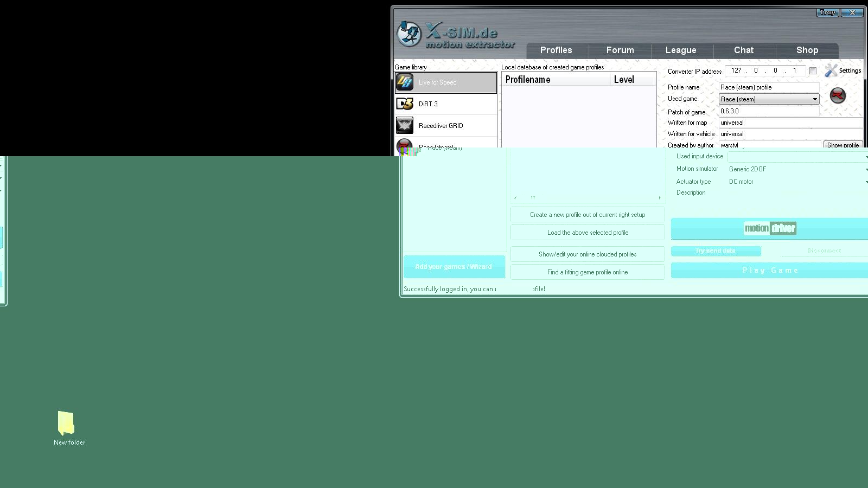Click the X-SIM.de logo icon
Image resolution: width=868 pixels, height=488 pixels.
tap(409, 34)
